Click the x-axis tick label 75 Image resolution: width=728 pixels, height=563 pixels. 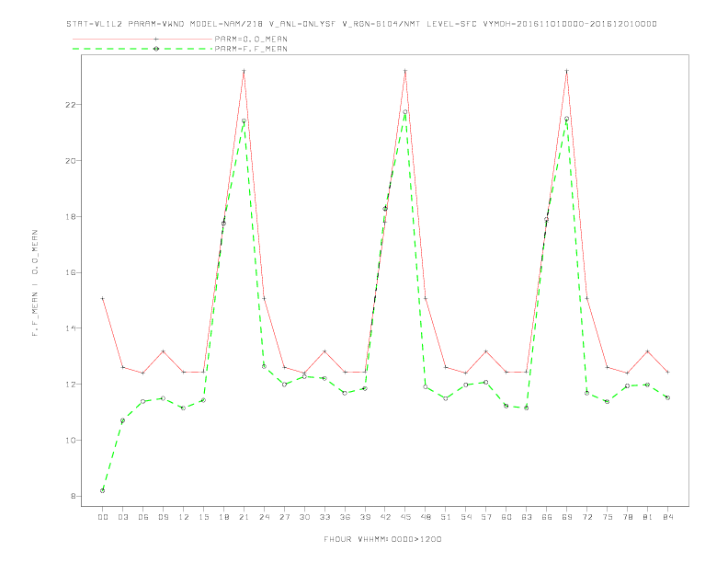(608, 517)
